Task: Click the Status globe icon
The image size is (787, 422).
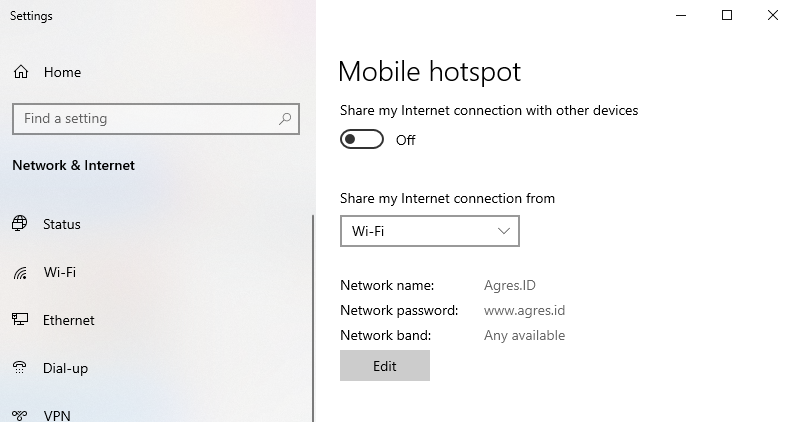Action: [20, 223]
